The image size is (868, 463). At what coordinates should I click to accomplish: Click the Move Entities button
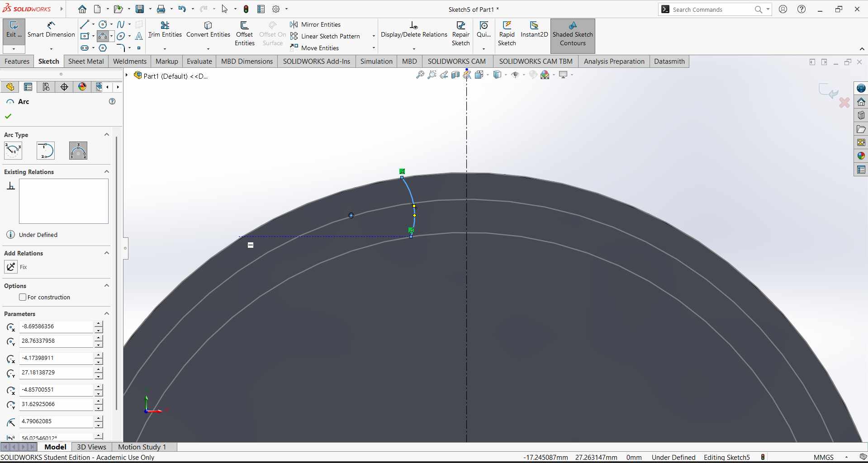pos(315,48)
